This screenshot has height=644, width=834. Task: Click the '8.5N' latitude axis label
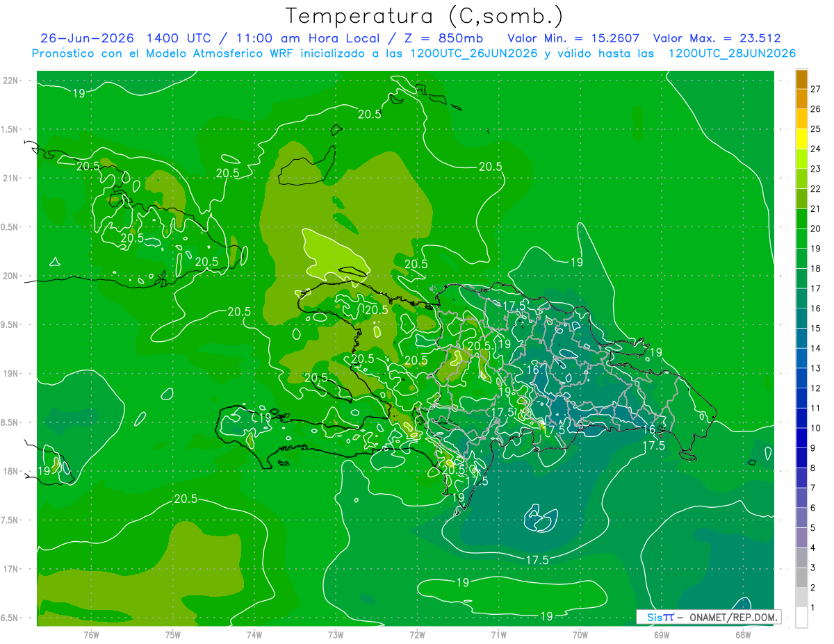point(10,422)
